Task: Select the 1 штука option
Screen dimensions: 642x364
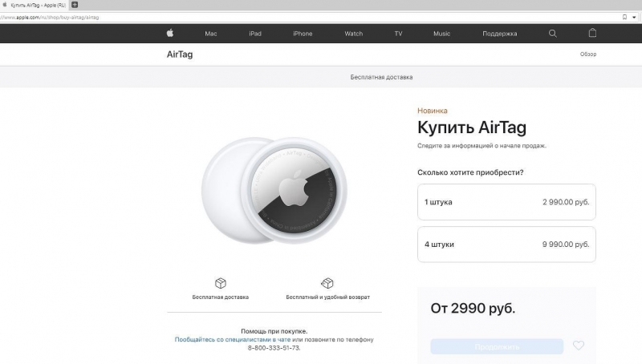Action: tap(506, 202)
